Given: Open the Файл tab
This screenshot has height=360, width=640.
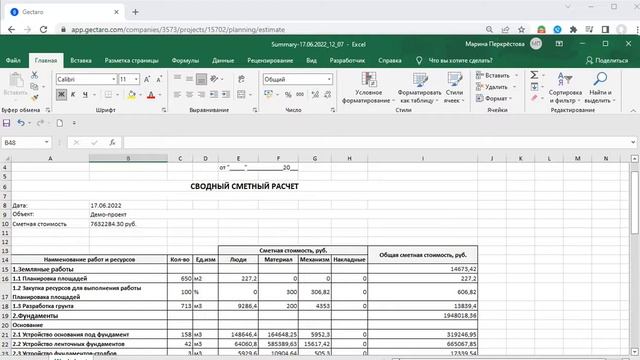Looking at the screenshot, I should (x=13, y=60).
